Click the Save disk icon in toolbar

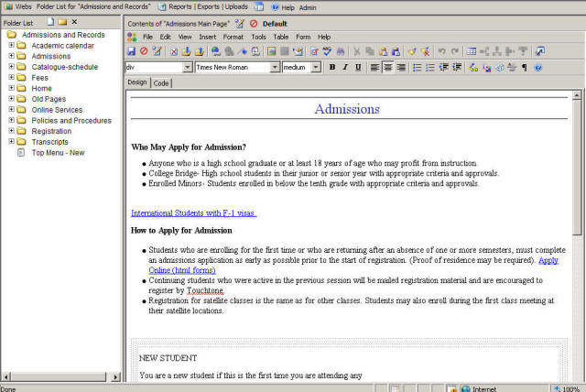click(131, 51)
